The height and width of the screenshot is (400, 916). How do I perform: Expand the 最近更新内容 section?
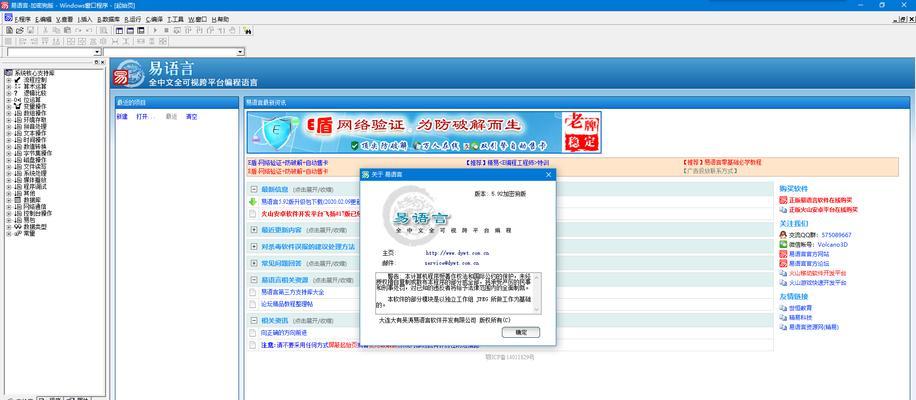(254, 229)
